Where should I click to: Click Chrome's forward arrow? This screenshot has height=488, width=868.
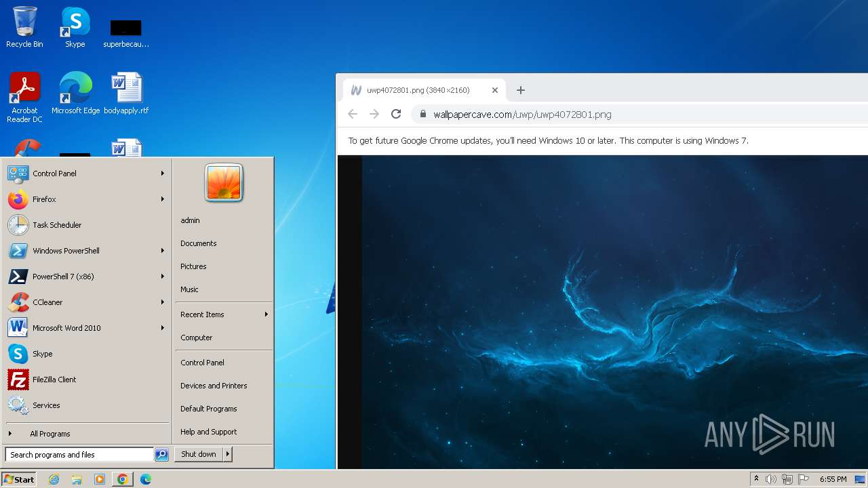click(x=374, y=114)
